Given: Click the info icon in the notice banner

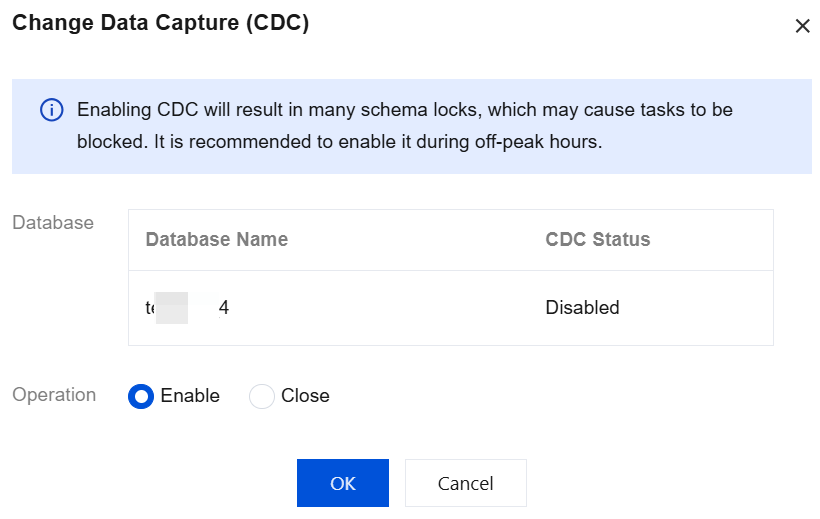Looking at the screenshot, I should coord(51,110).
